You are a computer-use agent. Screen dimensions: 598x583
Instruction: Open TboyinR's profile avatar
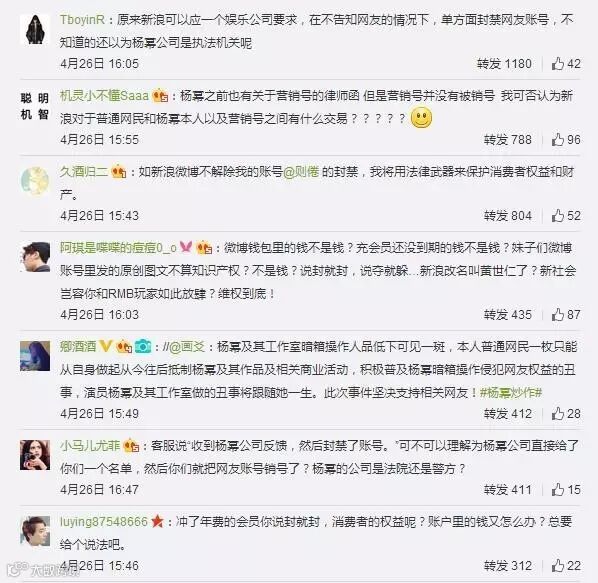pyautogui.click(x=35, y=30)
